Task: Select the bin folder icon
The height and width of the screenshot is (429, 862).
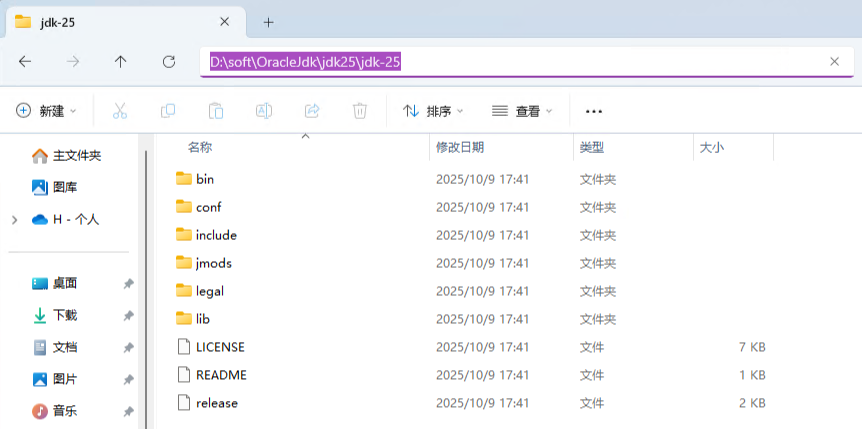Action: [184, 179]
